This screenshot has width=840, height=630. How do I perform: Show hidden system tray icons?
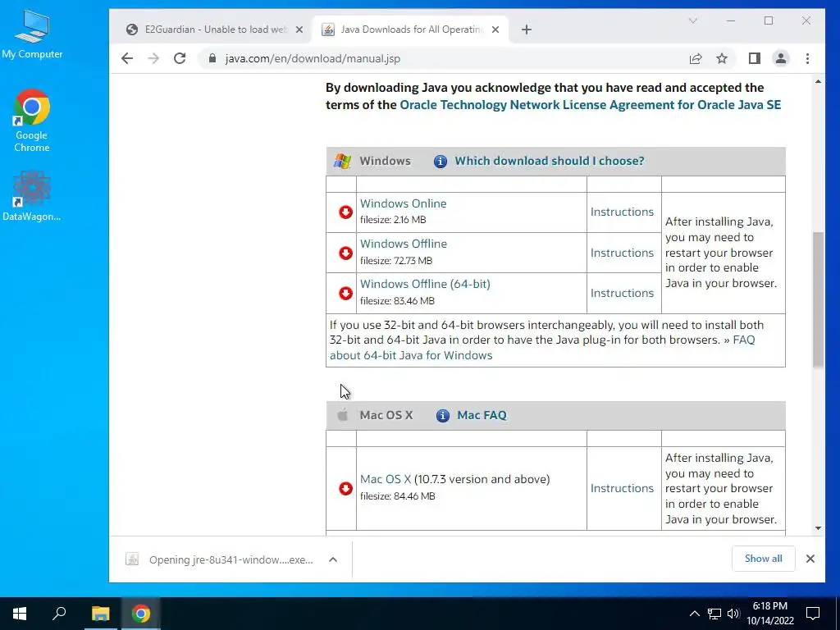694,614
